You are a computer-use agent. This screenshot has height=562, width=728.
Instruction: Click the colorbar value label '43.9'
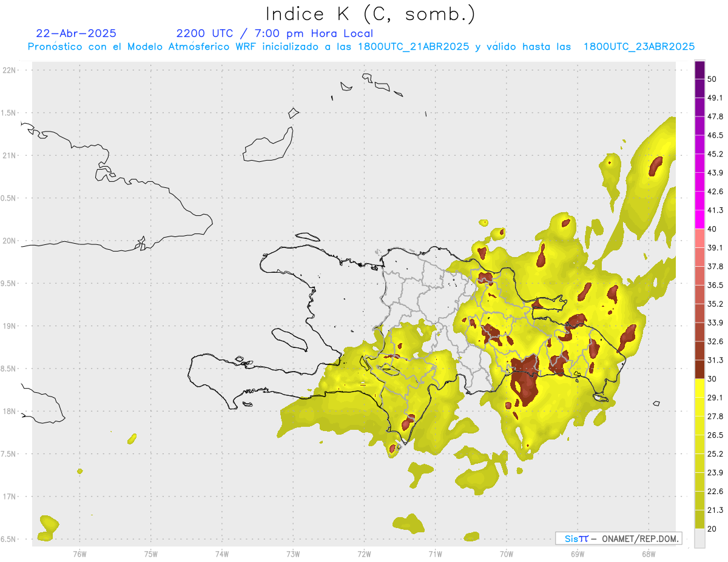(715, 173)
